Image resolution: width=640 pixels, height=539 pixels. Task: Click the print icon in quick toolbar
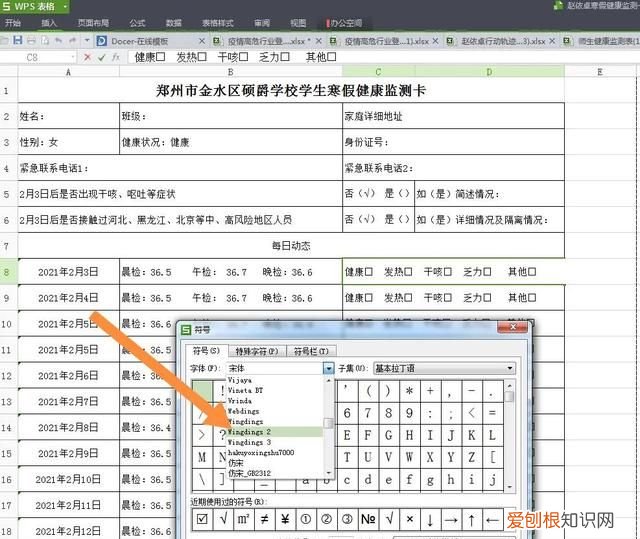(31, 40)
